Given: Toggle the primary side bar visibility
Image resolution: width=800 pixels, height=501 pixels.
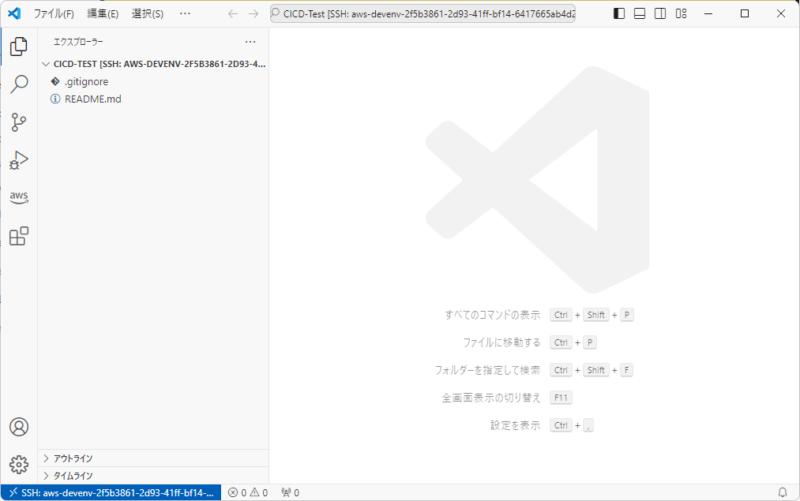Looking at the screenshot, I should [619, 14].
